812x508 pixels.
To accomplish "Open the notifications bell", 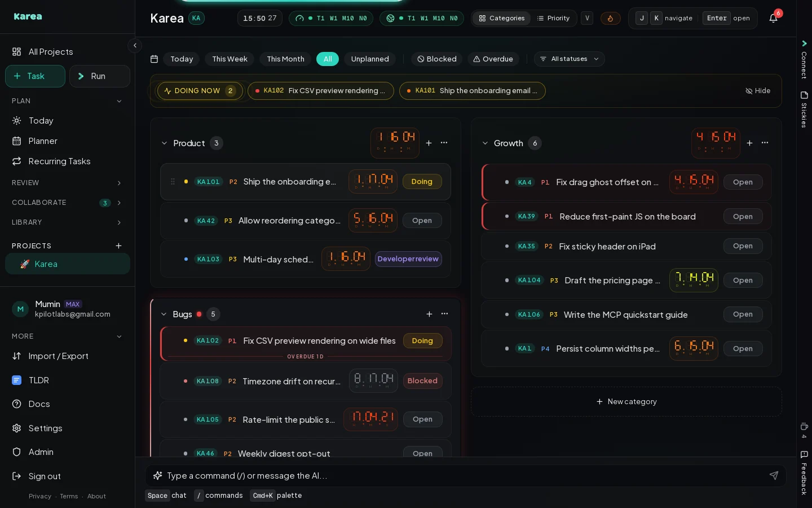I will pyautogui.click(x=773, y=18).
